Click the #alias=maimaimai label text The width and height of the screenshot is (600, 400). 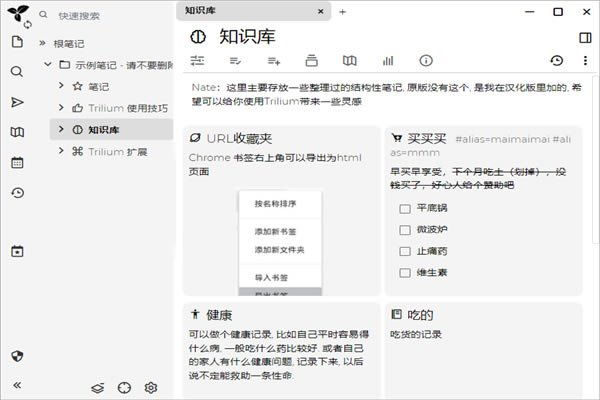click(502, 140)
